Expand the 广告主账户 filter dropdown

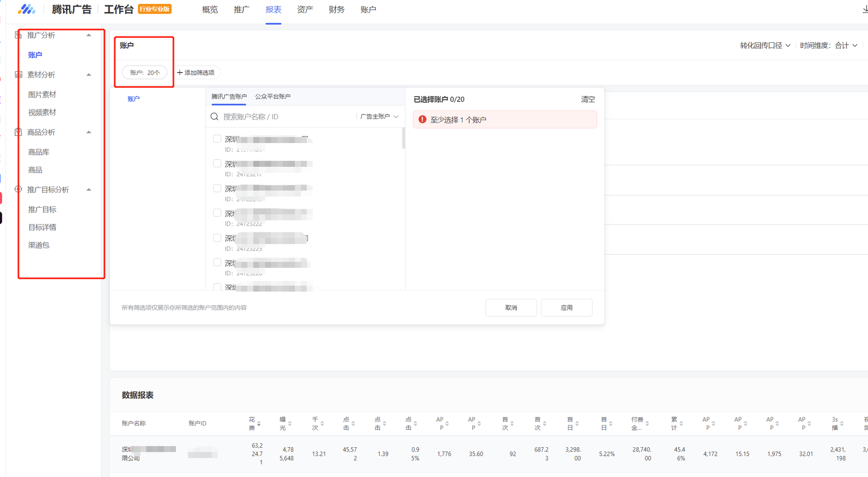[x=379, y=117]
